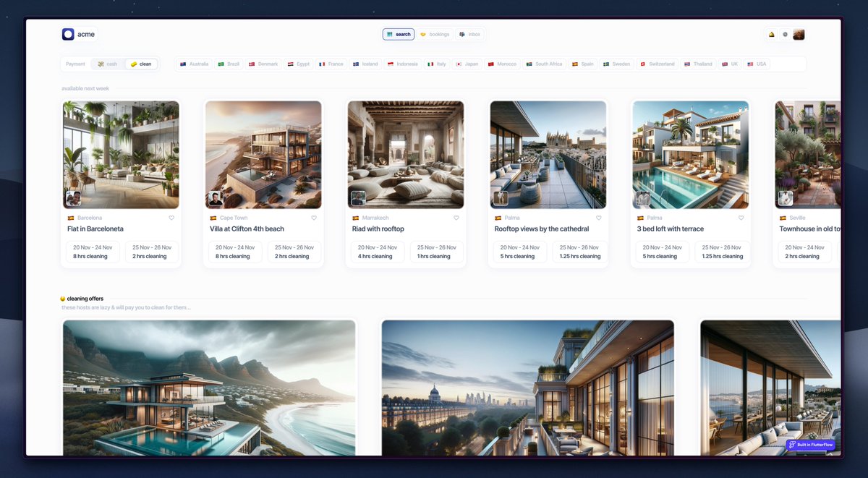Screen dimensions: 868x478
Task: View host avatar on Flat in Barceloneta photo
Action: pos(73,198)
